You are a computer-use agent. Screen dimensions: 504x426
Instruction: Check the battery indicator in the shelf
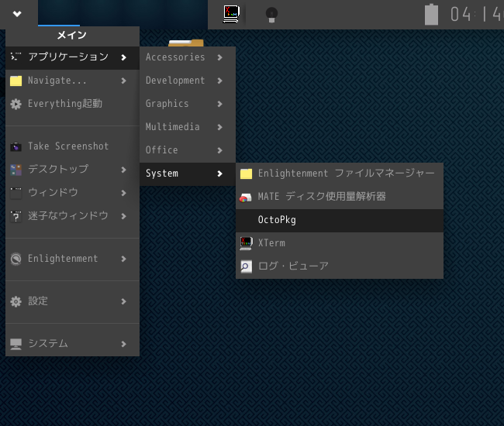tap(431, 15)
